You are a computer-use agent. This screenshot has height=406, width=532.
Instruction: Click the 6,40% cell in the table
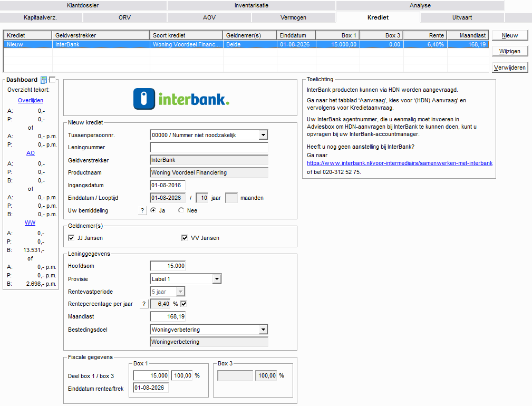[x=425, y=44]
